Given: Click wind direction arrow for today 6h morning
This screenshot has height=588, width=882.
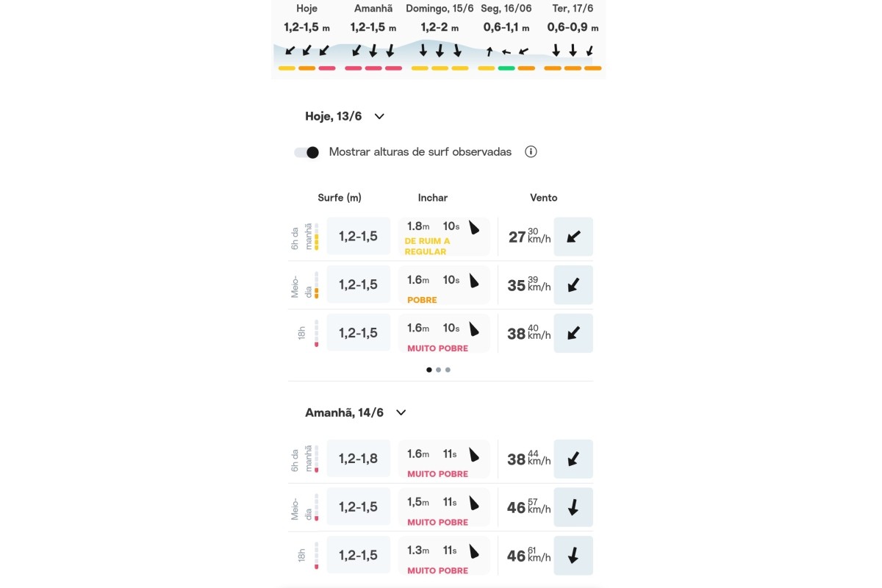Looking at the screenshot, I should (573, 237).
